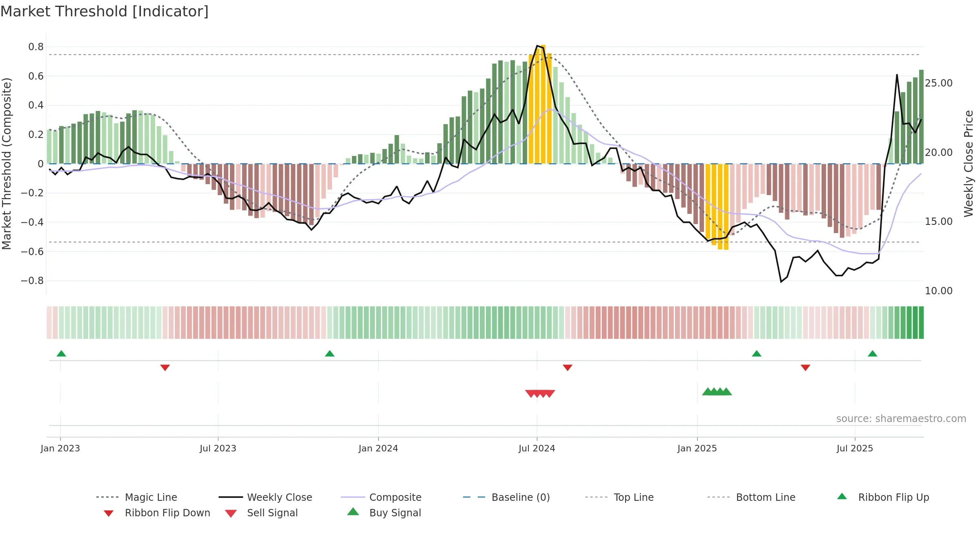Click the green triangle icon in the Buy Signal legend
The image size is (980, 551).
(353, 511)
